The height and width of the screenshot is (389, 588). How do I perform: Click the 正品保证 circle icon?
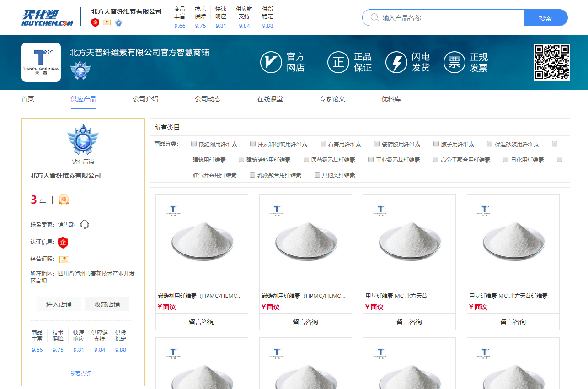[x=338, y=62]
